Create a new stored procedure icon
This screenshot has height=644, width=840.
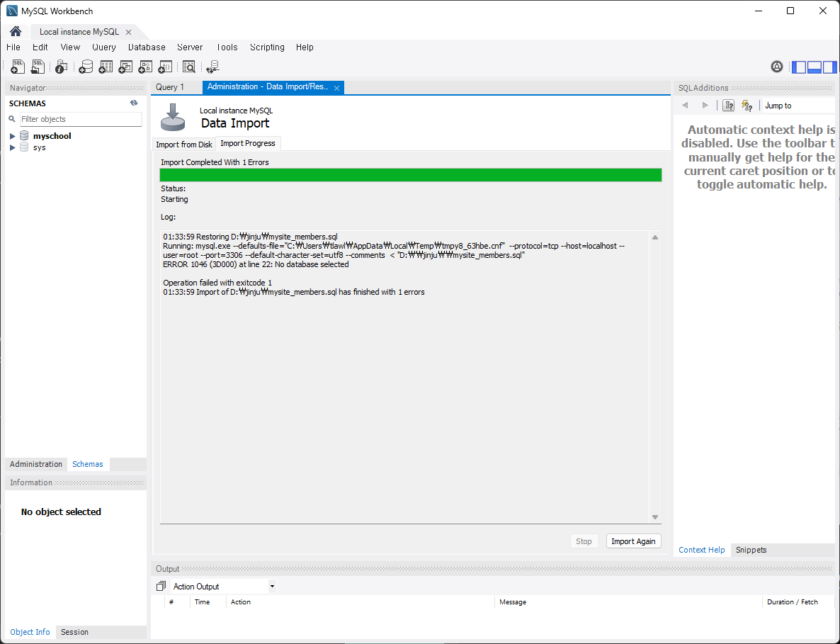145,67
